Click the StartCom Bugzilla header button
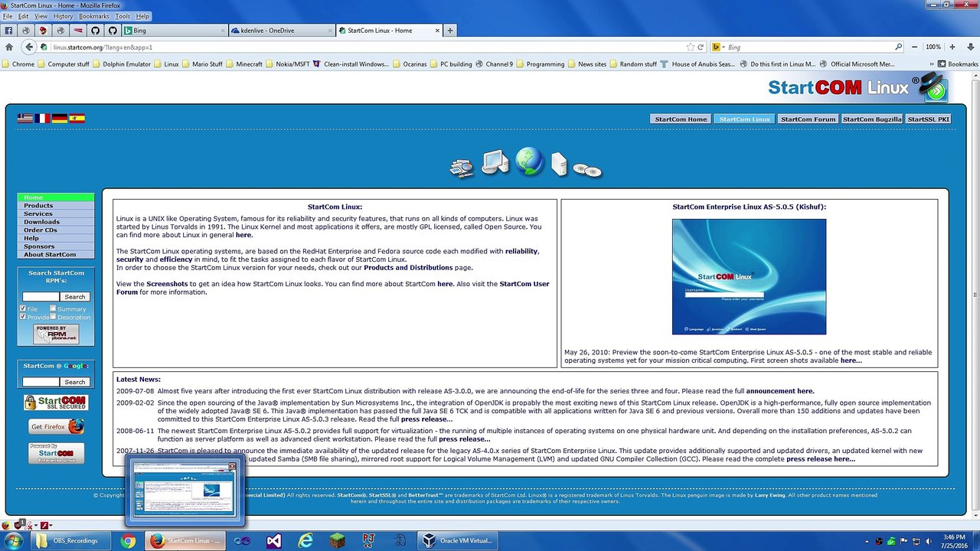 tap(872, 119)
